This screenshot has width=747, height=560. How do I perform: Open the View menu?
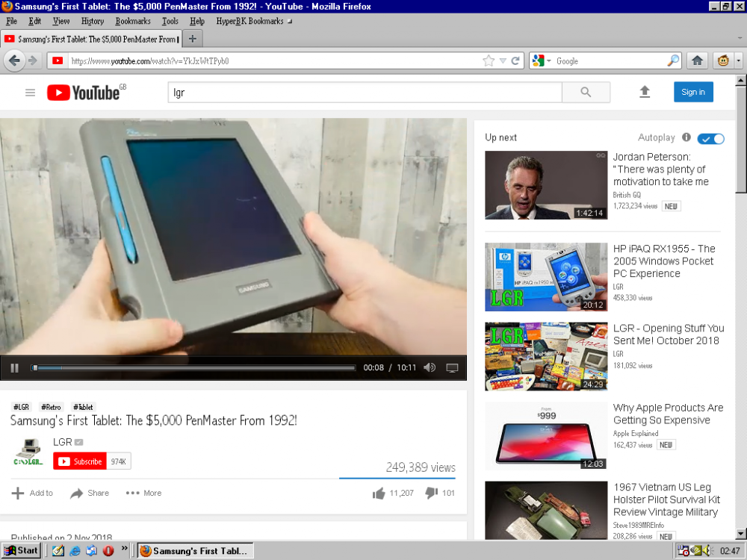[x=61, y=21]
